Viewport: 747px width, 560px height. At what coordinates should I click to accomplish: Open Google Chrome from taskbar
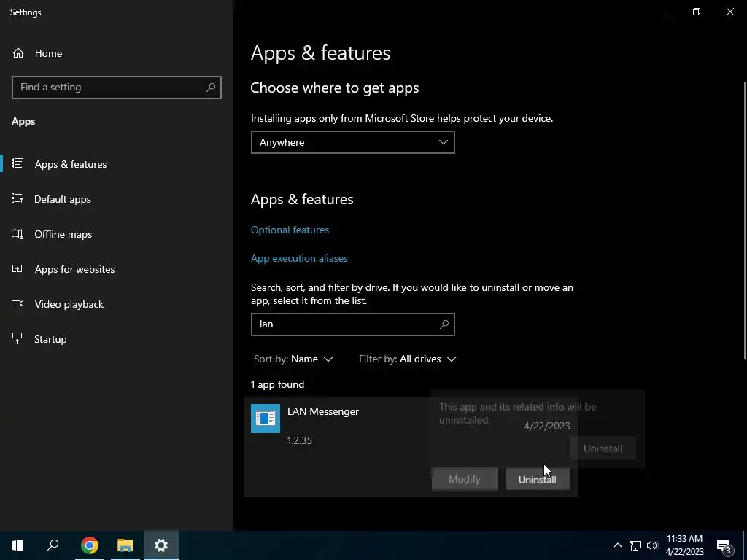(x=90, y=545)
